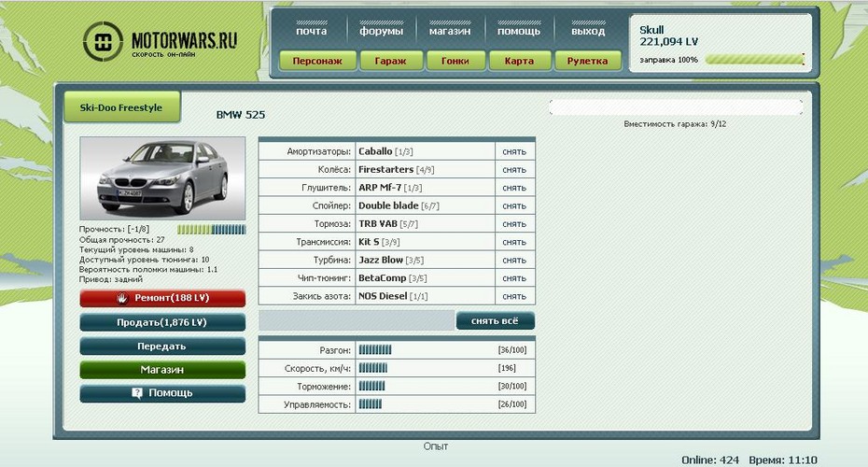Click the Kit S part name
The height and width of the screenshot is (467, 868).
[369, 242]
